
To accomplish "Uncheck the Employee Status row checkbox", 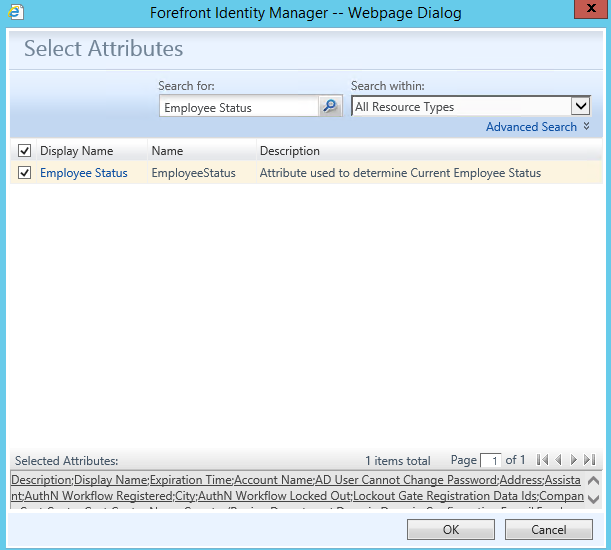I will coord(25,173).
